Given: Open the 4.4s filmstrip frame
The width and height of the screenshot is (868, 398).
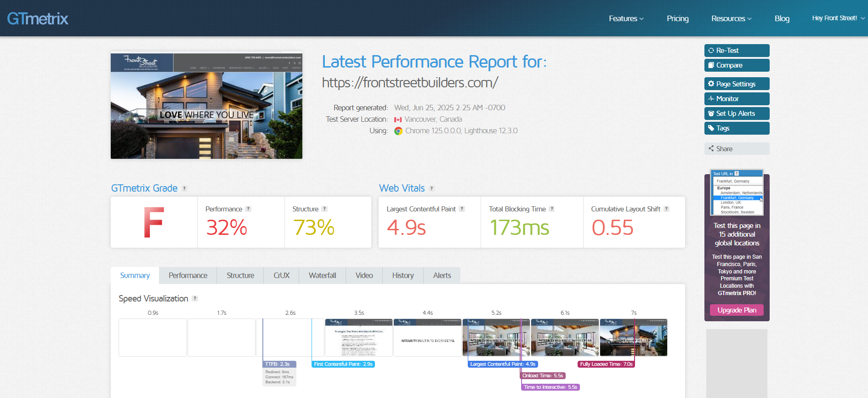Looking at the screenshot, I should point(427,337).
